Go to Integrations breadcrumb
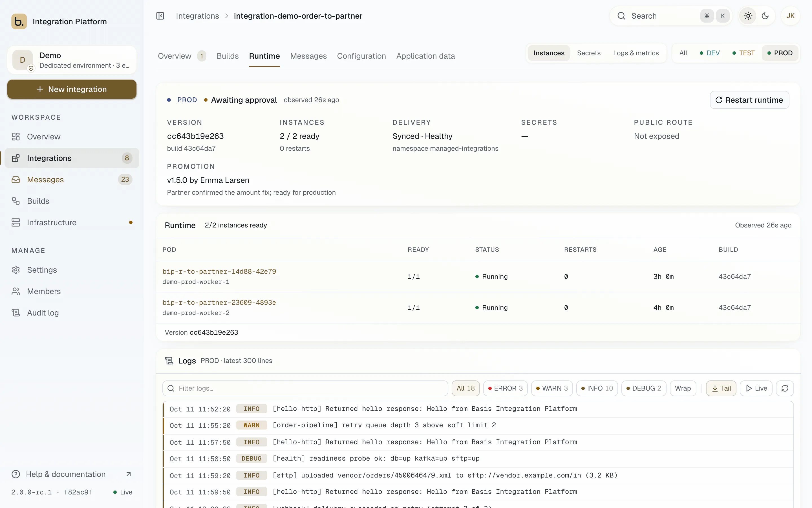Image resolution: width=812 pixels, height=508 pixels. (x=197, y=16)
